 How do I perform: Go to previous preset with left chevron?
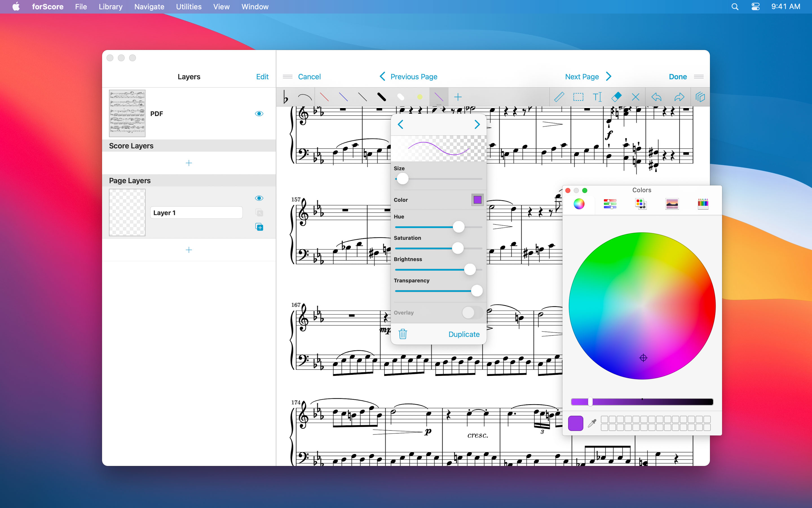401,125
